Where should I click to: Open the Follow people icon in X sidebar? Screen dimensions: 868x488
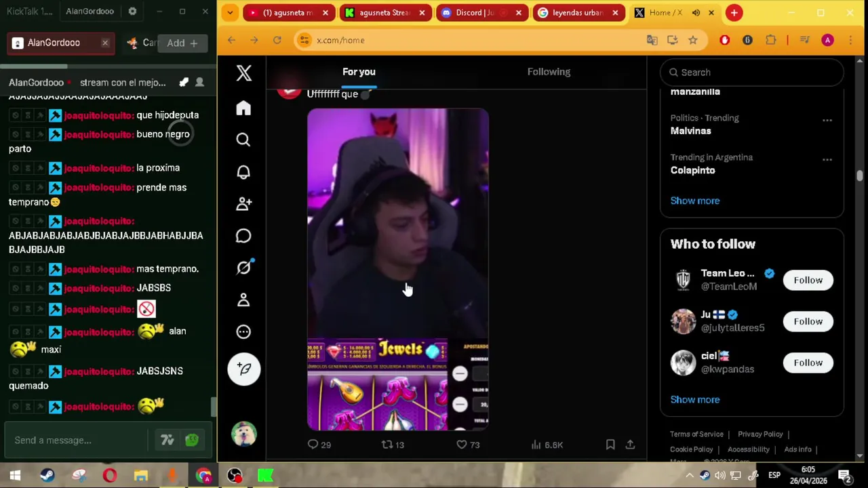click(243, 203)
